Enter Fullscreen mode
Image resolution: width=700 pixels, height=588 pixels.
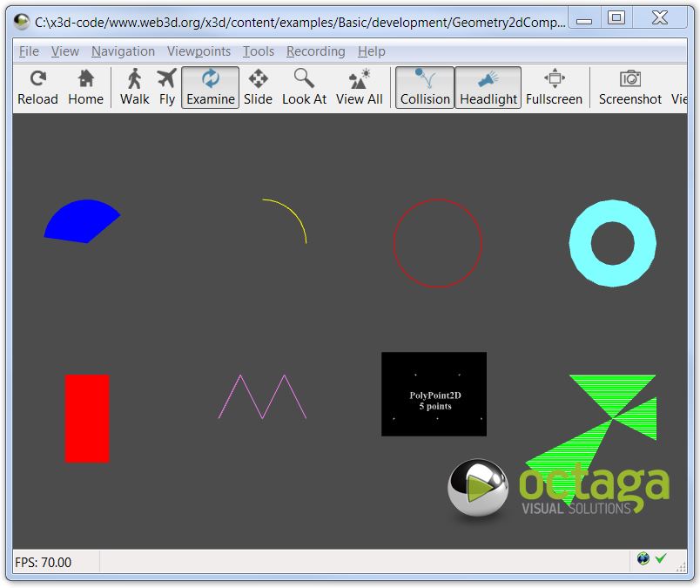coord(554,87)
